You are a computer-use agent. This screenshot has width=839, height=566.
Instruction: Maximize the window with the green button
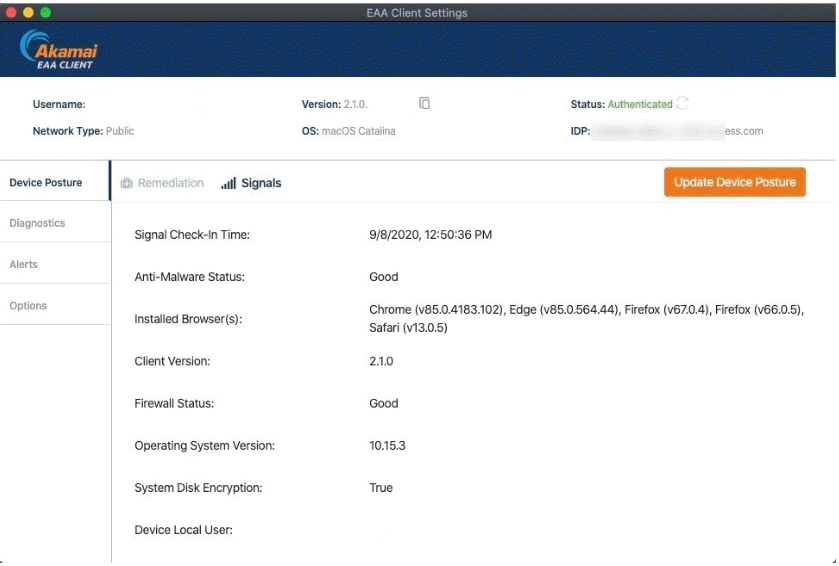[46, 13]
